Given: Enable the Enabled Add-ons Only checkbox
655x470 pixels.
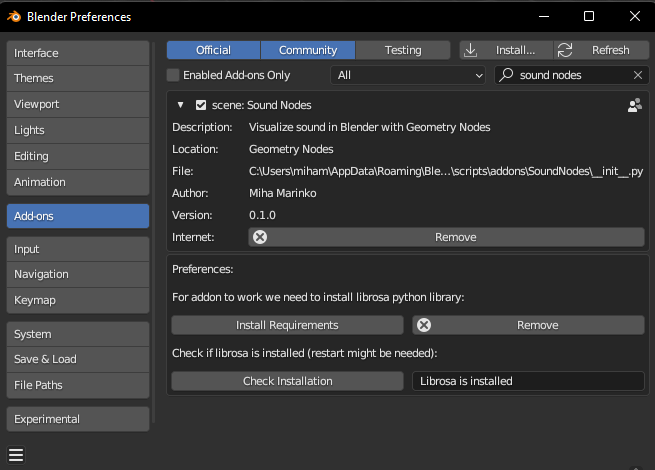Looking at the screenshot, I should pyautogui.click(x=173, y=75).
